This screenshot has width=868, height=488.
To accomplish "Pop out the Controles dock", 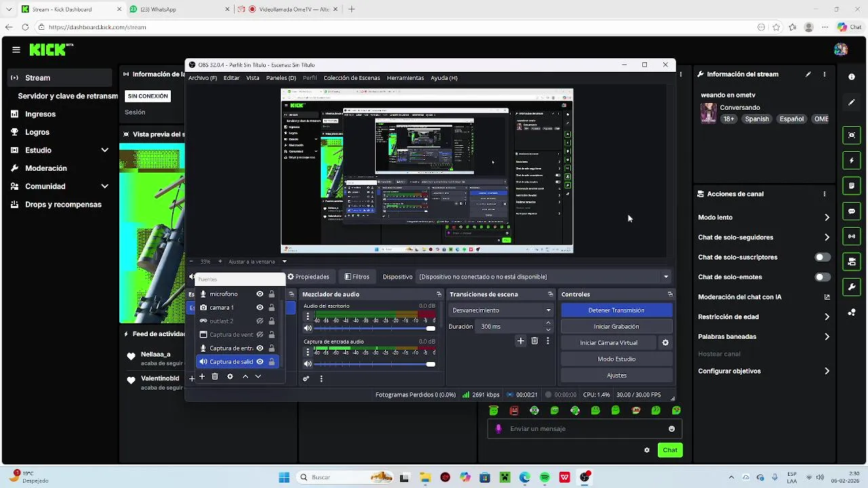I will [x=670, y=294].
